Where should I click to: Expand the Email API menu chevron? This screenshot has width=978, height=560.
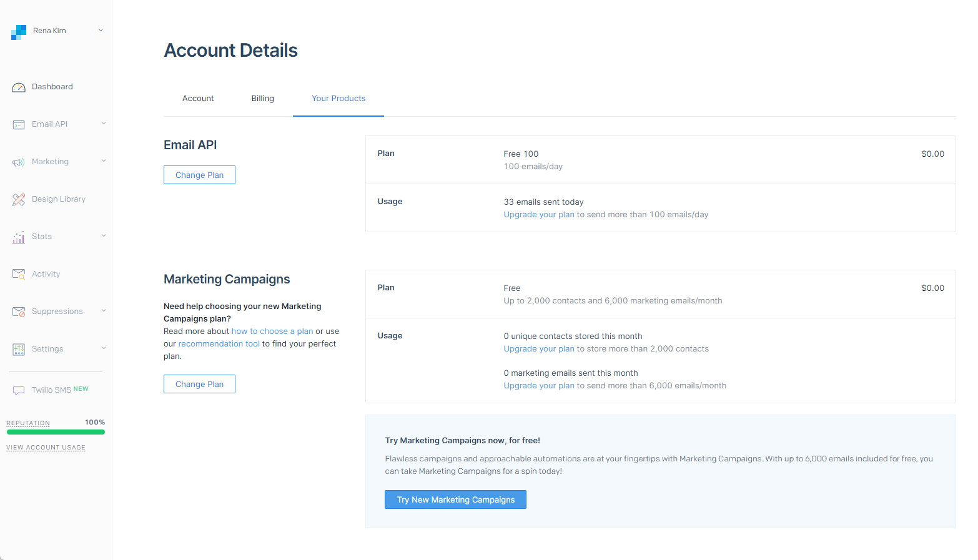104,124
